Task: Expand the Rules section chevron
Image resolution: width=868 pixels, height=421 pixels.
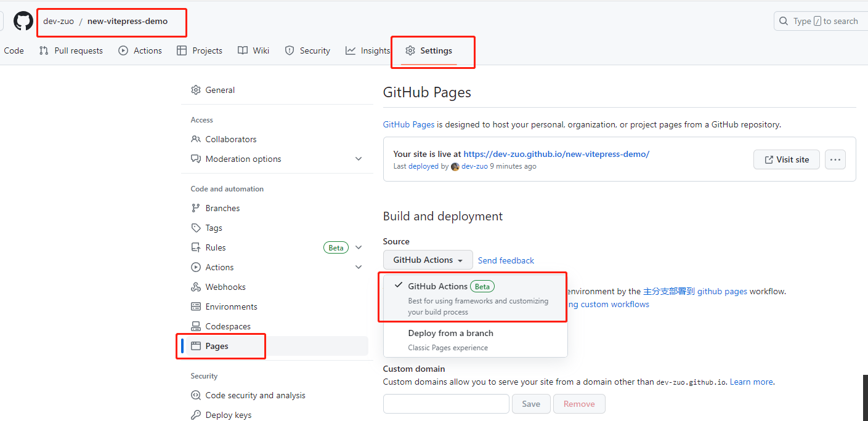Action: tap(359, 247)
